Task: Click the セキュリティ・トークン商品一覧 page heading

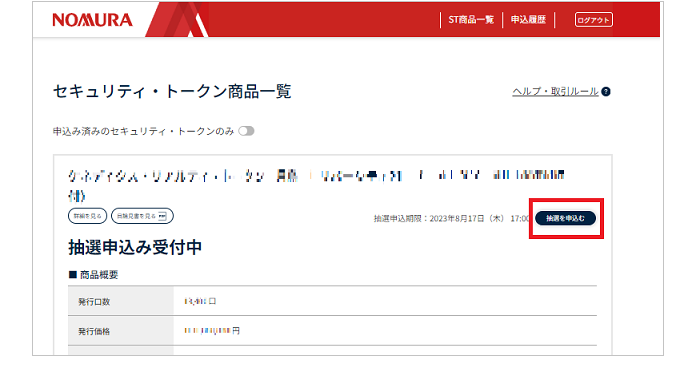Action: [172, 92]
